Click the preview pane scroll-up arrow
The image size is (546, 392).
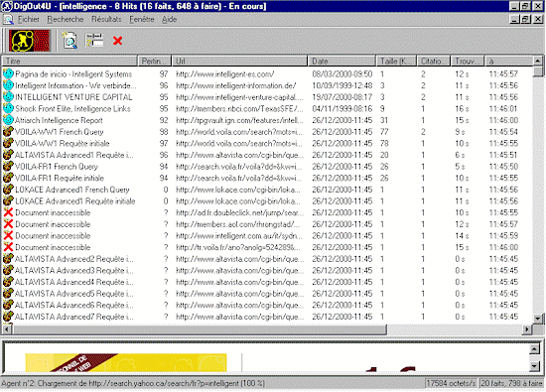click(534, 348)
